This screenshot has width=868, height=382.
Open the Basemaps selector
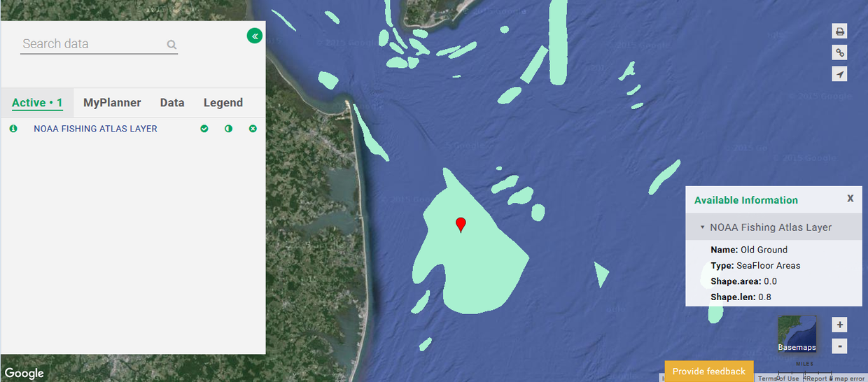(797, 334)
